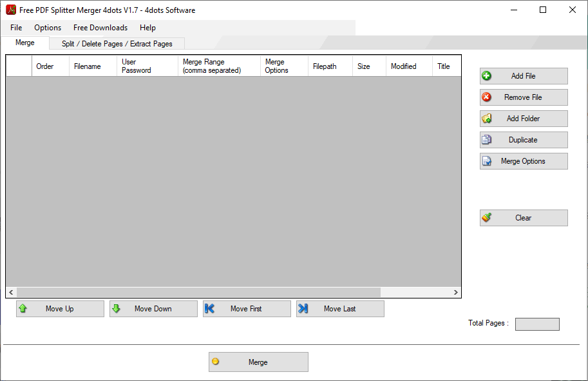Click the blank first column header

point(19,66)
